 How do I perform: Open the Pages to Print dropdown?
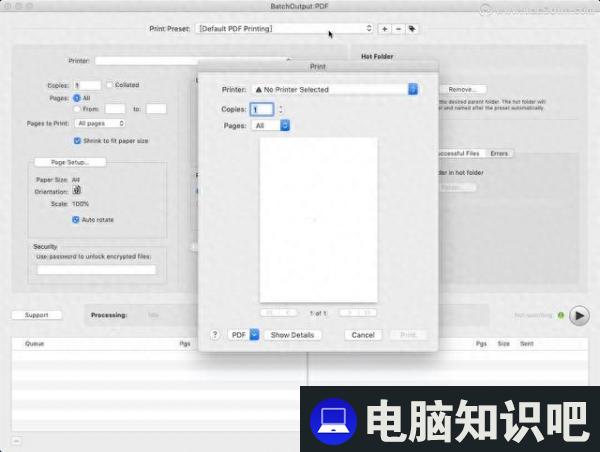pyautogui.click(x=100, y=123)
